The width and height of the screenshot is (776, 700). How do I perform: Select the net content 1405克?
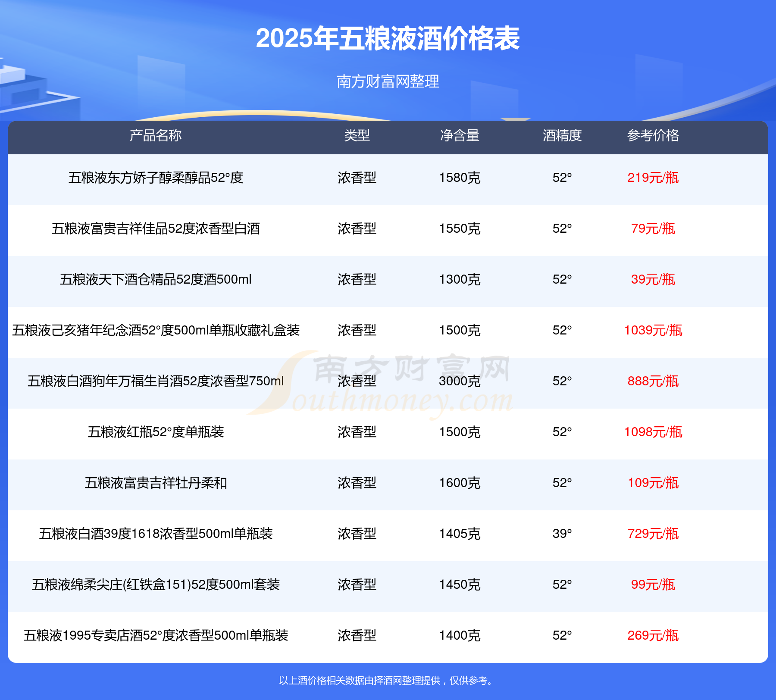point(460,534)
